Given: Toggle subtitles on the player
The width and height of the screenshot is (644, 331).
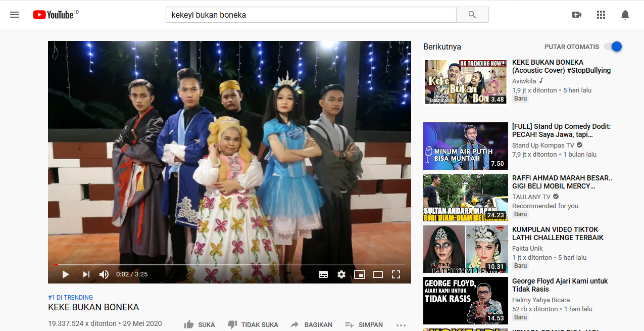Looking at the screenshot, I should [x=323, y=274].
